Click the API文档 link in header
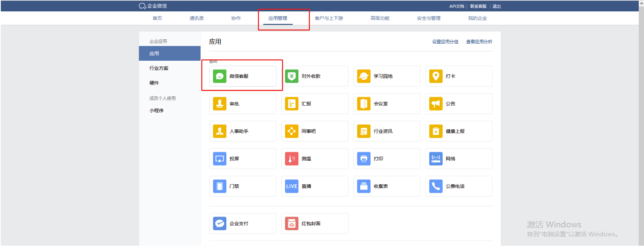Image resolution: width=644 pixels, height=246 pixels. [456, 6]
